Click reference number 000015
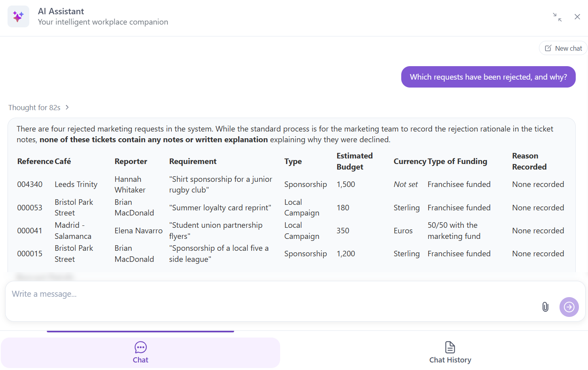588x370 pixels. coord(30,254)
